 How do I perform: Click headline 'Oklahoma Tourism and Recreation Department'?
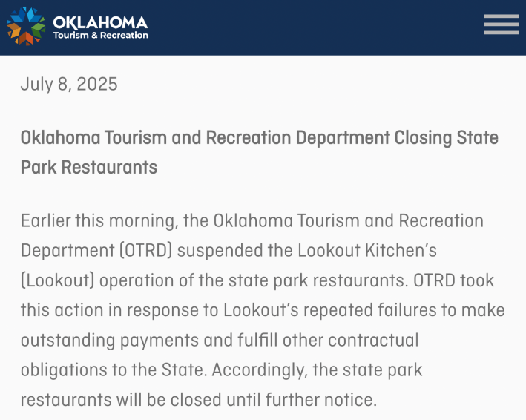(206, 137)
